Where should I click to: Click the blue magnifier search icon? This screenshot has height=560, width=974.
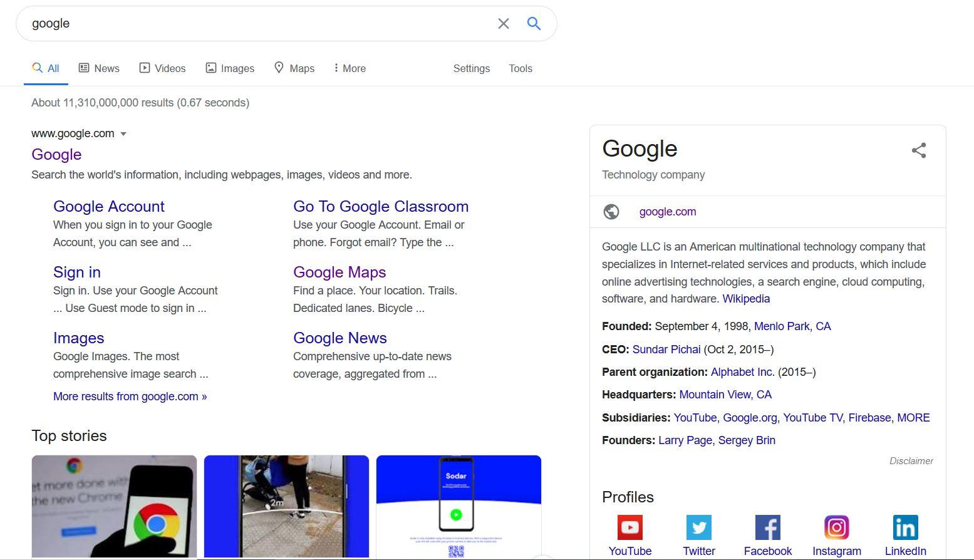(534, 24)
